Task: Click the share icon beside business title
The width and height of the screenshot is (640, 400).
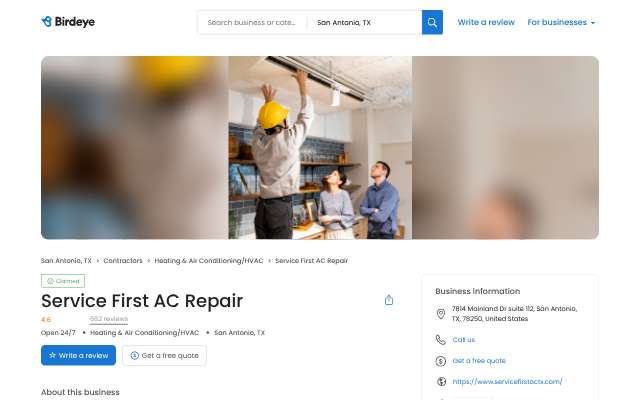Action: [389, 300]
